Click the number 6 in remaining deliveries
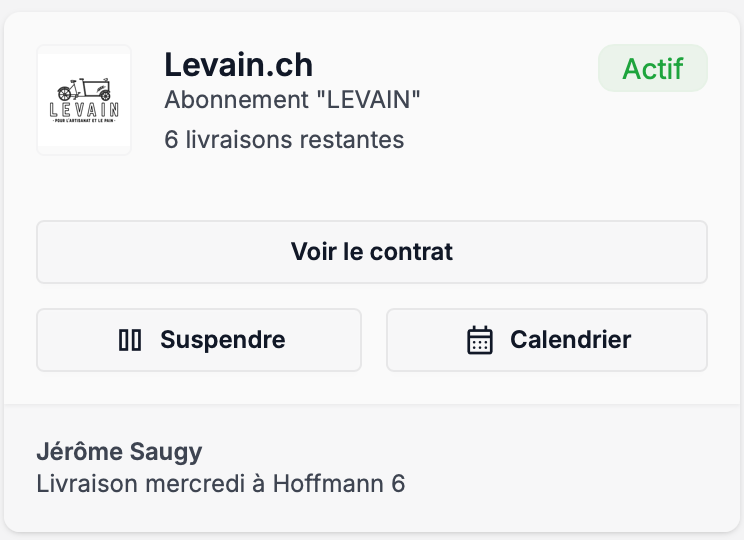Screen dimensions: 744x540 point(171,139)
